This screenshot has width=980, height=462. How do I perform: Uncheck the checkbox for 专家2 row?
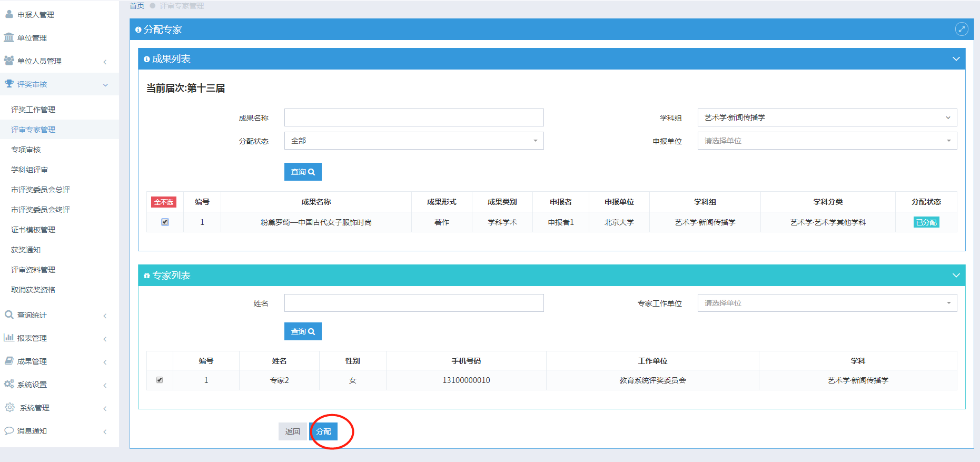pos(160,380)
